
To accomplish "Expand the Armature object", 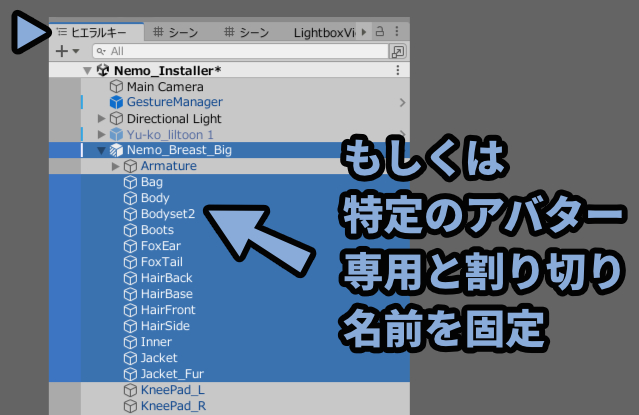I will [x=115, y=166].
